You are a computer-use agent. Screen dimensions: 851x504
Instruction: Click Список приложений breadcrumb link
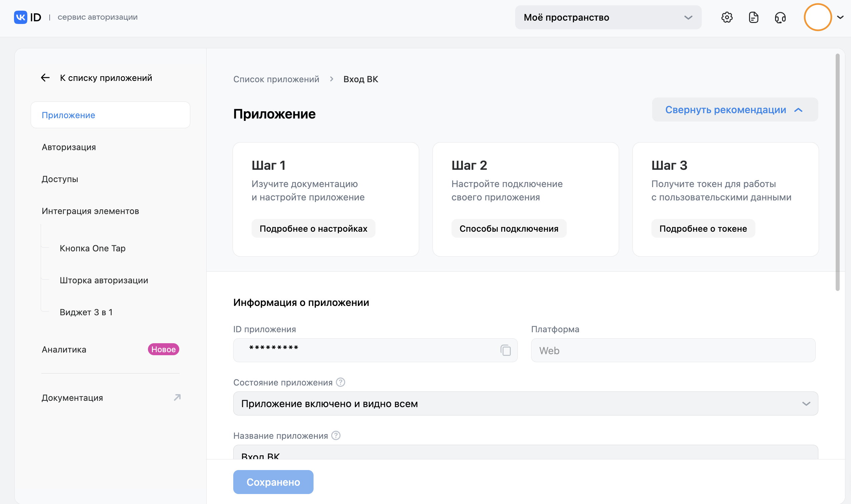point(276,79)
